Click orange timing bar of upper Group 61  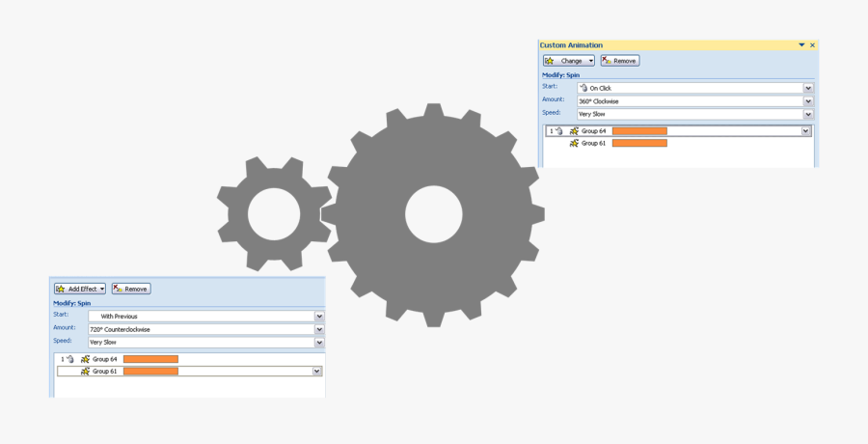point(639,143)
